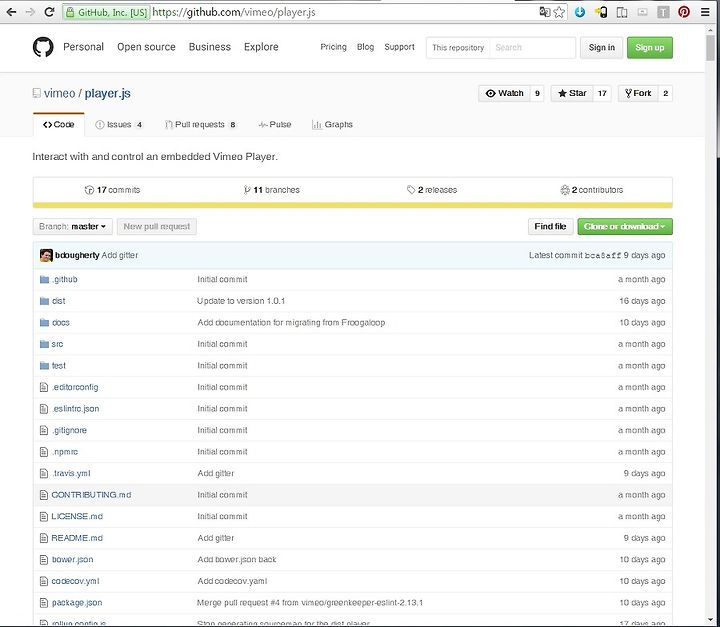Open the vimeo owner link
The image size is (720, 627).
point(60,93)
